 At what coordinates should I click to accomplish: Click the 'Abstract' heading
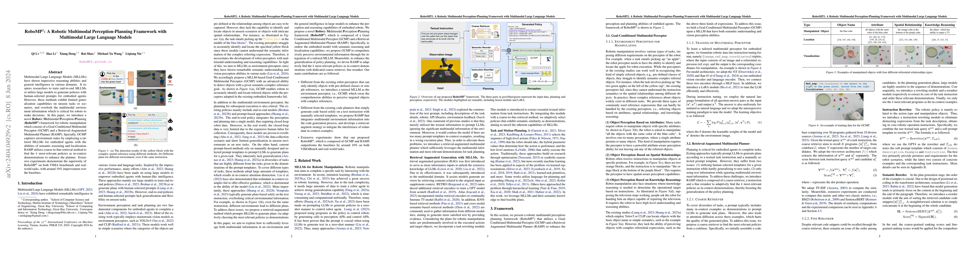(x=55, y=72)
